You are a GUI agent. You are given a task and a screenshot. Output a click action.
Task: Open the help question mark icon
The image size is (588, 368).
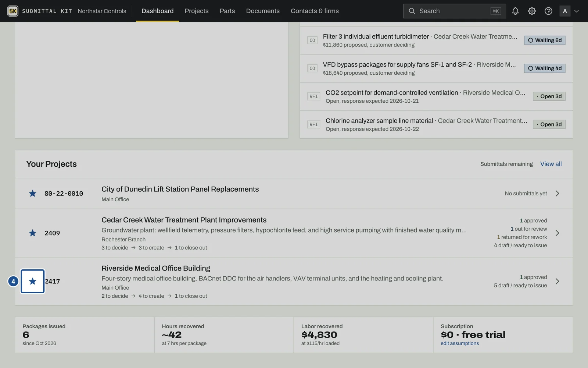pyautogui.click(x=548, y=11)
